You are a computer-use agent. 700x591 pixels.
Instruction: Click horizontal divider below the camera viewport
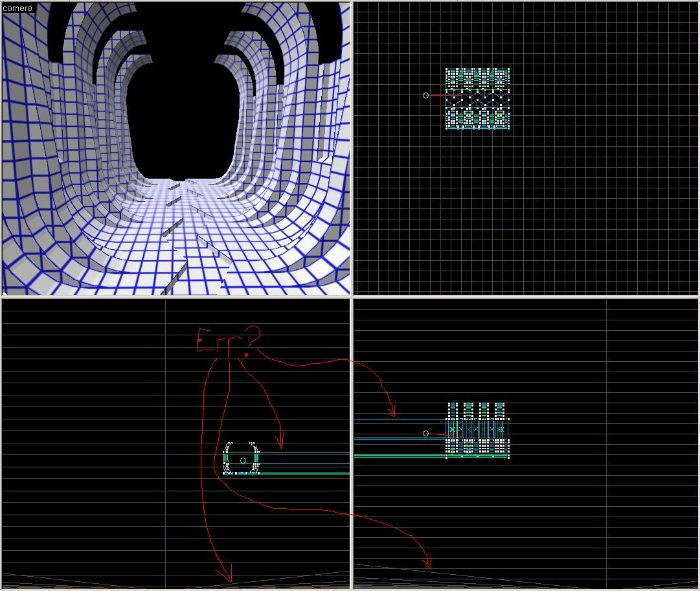tap(175, 296)
